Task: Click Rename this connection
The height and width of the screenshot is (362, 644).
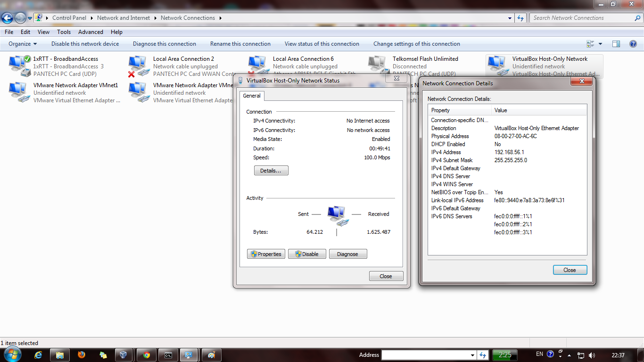Action: pos(240,44)
